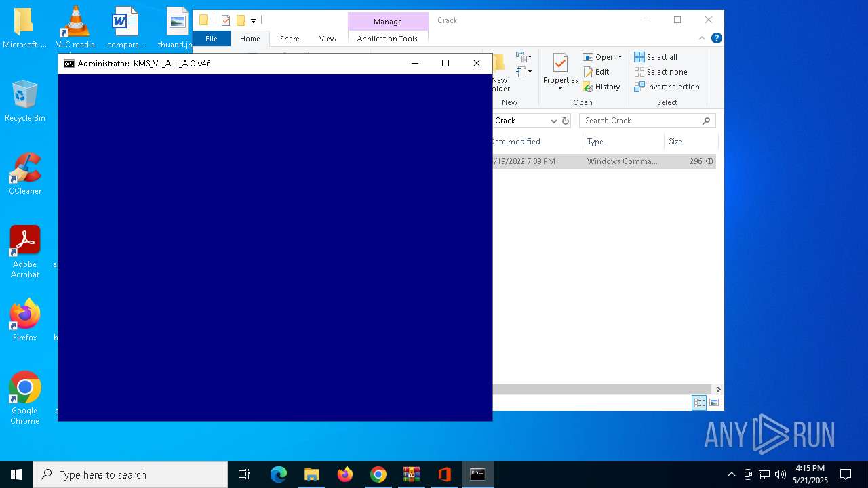868x488 pixels.
Task: Select the CCleaner desktop shortcut
Action: (x=25, y=174)
